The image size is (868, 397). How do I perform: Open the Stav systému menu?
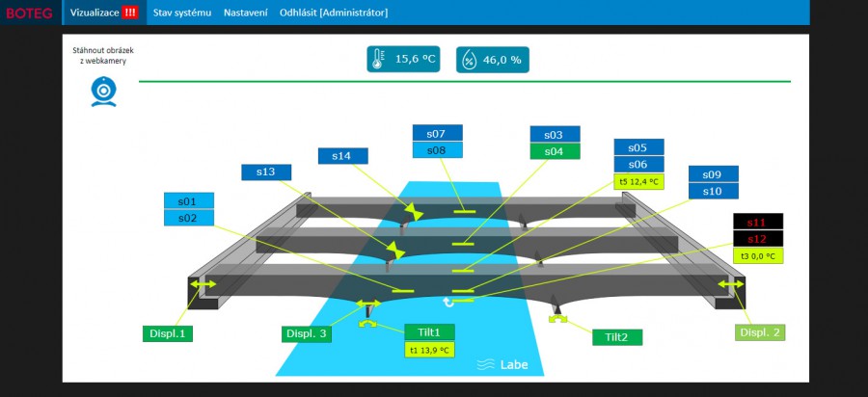182,13
